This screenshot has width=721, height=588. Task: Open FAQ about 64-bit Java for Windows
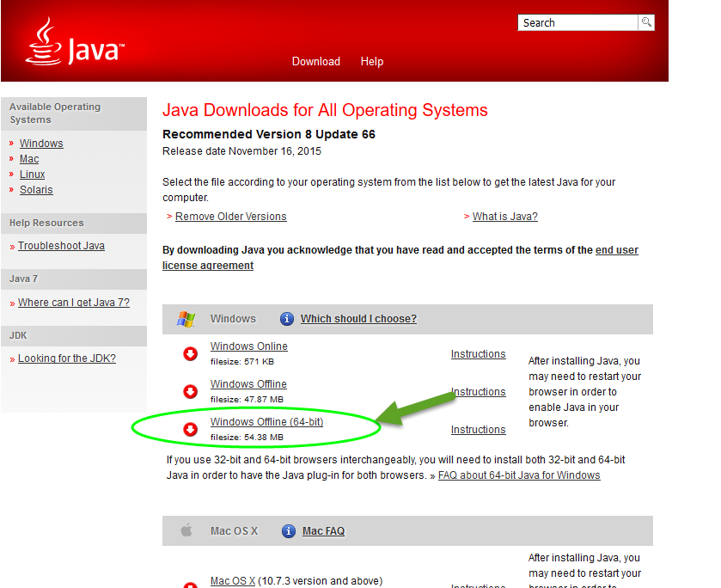pyautogui.click(x=518, y=475)
